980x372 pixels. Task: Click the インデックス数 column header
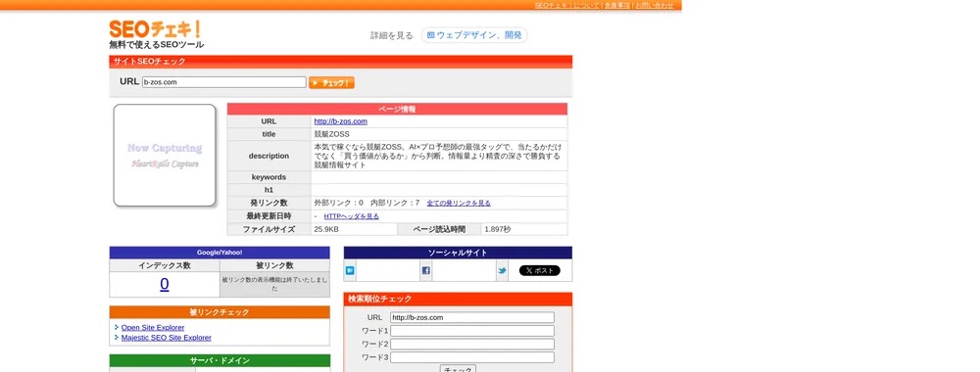[x=165, y=265]
